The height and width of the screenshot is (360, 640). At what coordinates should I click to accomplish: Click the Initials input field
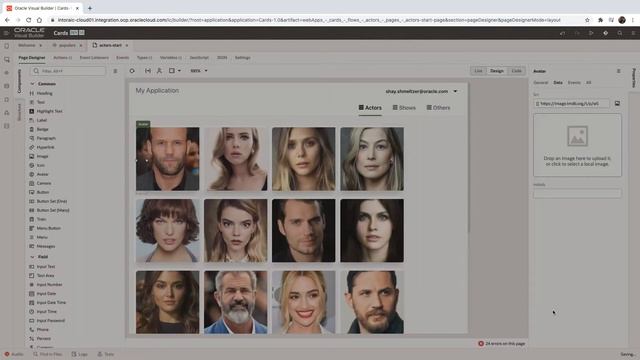(577, 193)
